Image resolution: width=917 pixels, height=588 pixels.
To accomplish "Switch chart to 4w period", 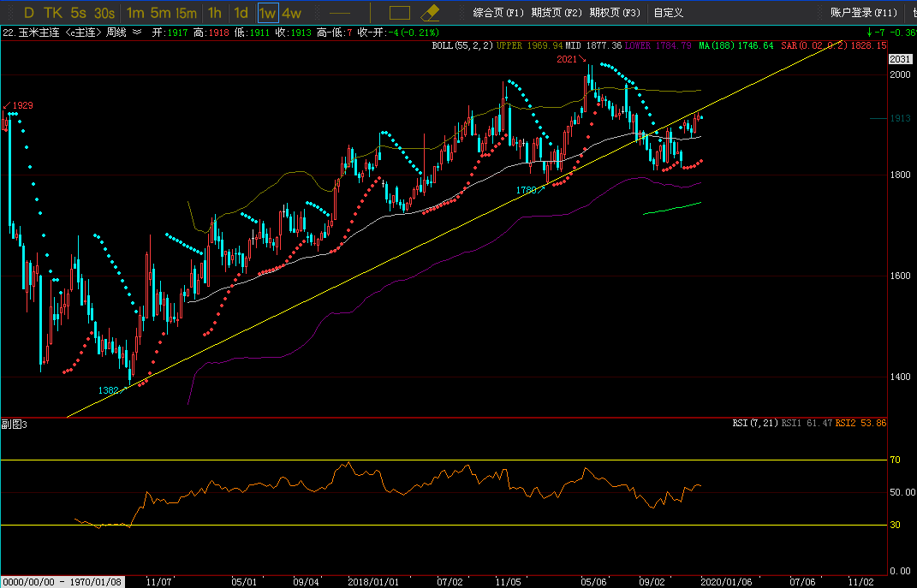I will click(291, 12).
